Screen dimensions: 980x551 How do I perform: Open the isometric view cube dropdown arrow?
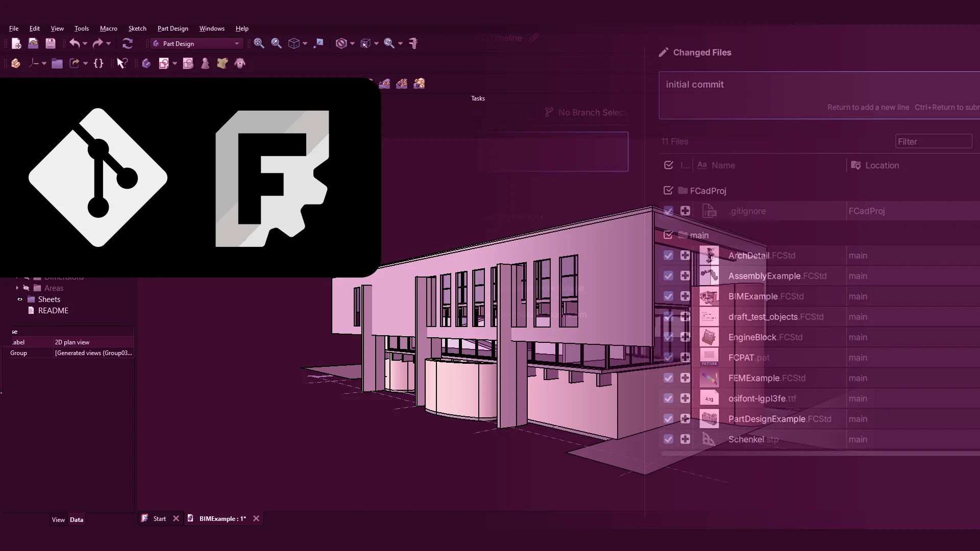(x=305, y=44)
